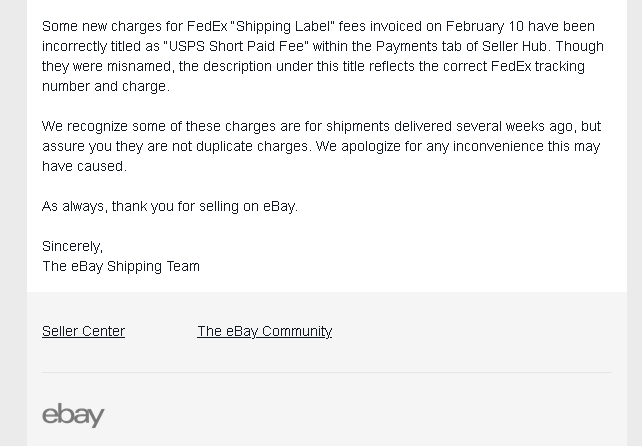Click the 'have caused.' ending text

click(x=83, y=166)
